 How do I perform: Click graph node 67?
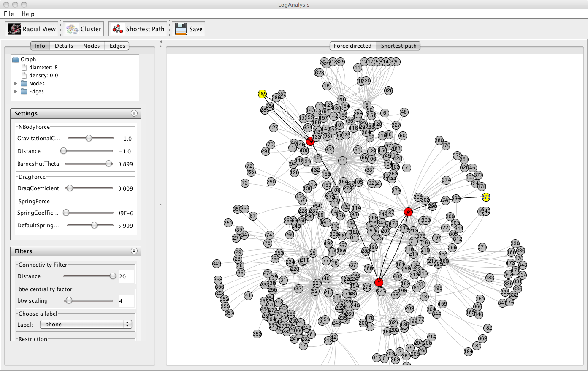click(x=253, y=216)
